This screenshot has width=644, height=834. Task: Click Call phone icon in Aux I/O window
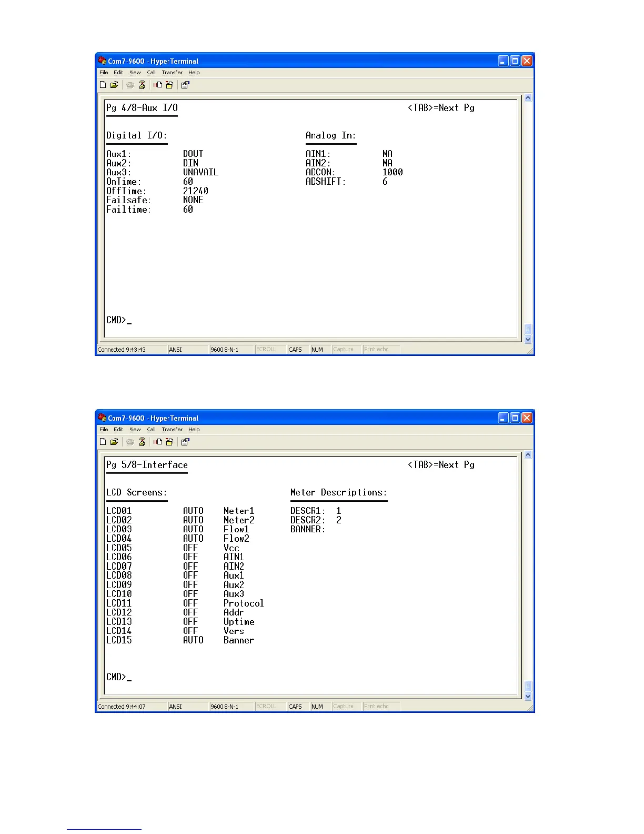pyautogui.click(x=130, y=85)
